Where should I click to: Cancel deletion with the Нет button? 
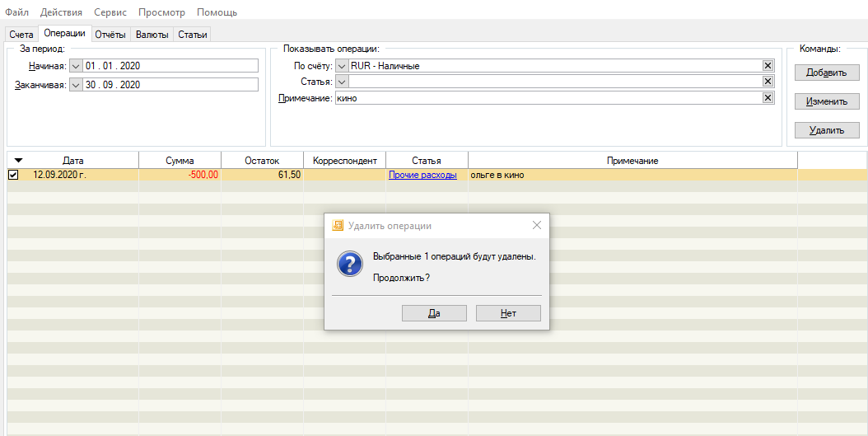(508, 313)
